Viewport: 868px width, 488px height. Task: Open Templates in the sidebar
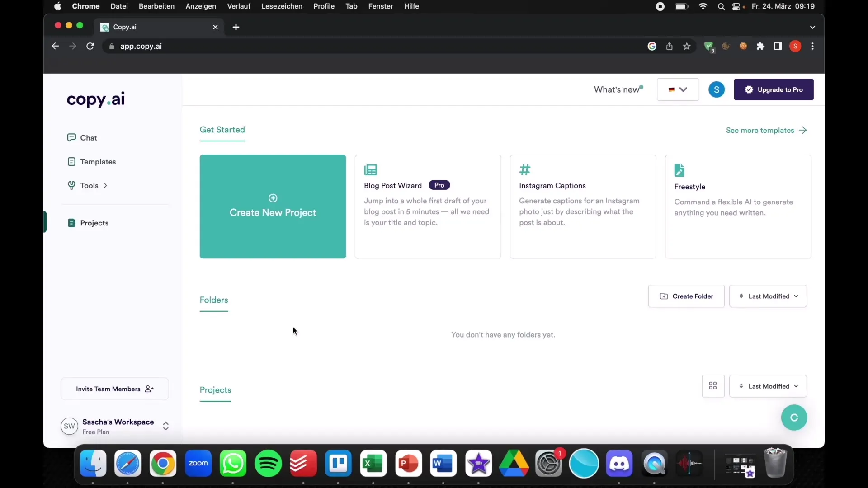click(x=91, y=161)
